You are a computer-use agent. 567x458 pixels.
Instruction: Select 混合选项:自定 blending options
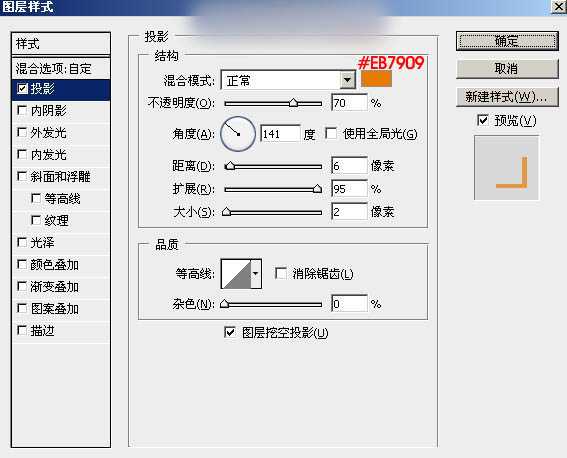click(61, 68)
